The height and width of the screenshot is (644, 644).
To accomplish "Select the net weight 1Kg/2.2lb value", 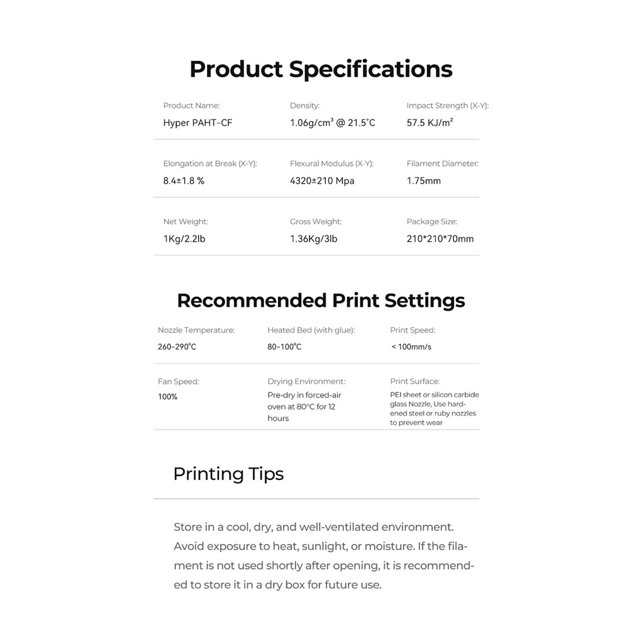I will 184,238.
